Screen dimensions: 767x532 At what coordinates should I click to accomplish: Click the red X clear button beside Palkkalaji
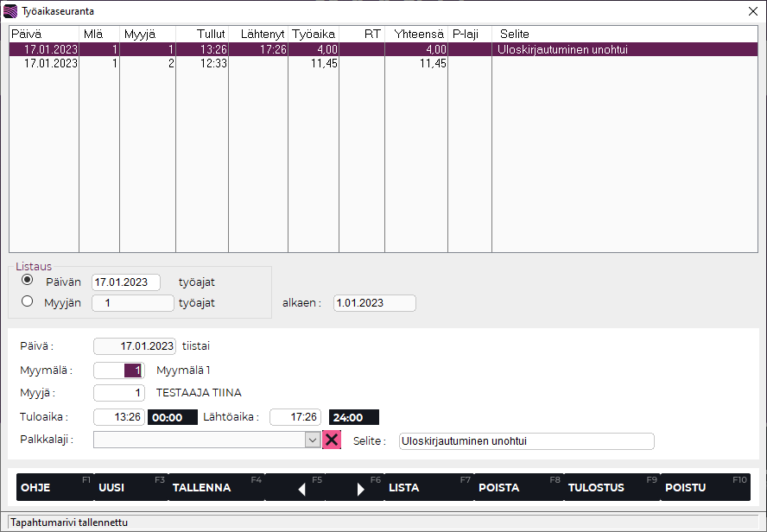pos(332,440)
